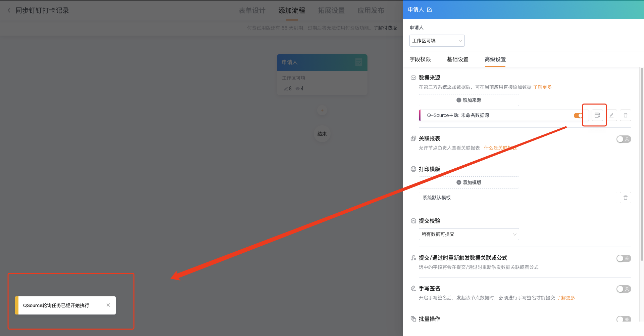Click the 结束 end node
Image resolution: width=644 pixels, height=336 pixels.
point(322,134)
